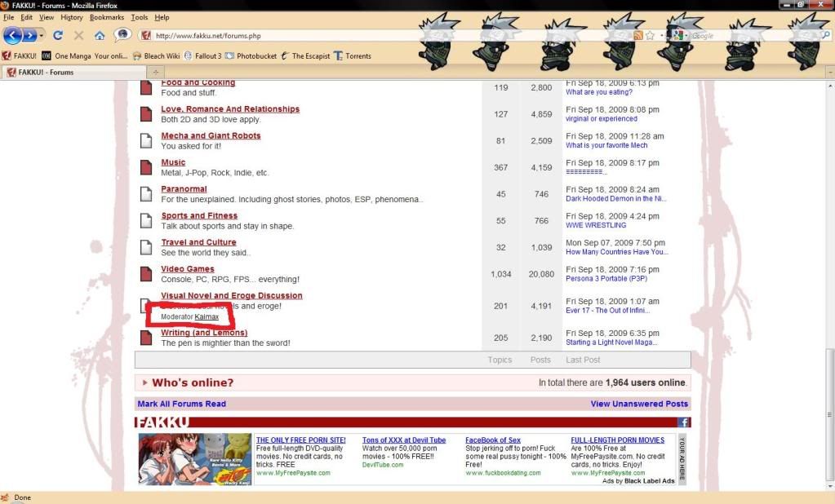Click the magnifier in the Google search bar
Viewport: 835px width, 504px height.
(826, 35)
